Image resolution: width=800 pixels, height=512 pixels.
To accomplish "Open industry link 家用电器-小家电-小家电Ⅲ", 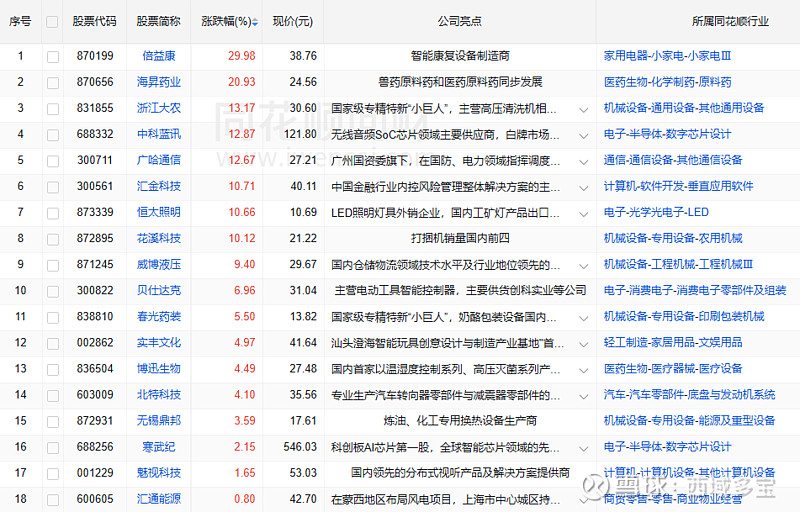I will (667, 56).
